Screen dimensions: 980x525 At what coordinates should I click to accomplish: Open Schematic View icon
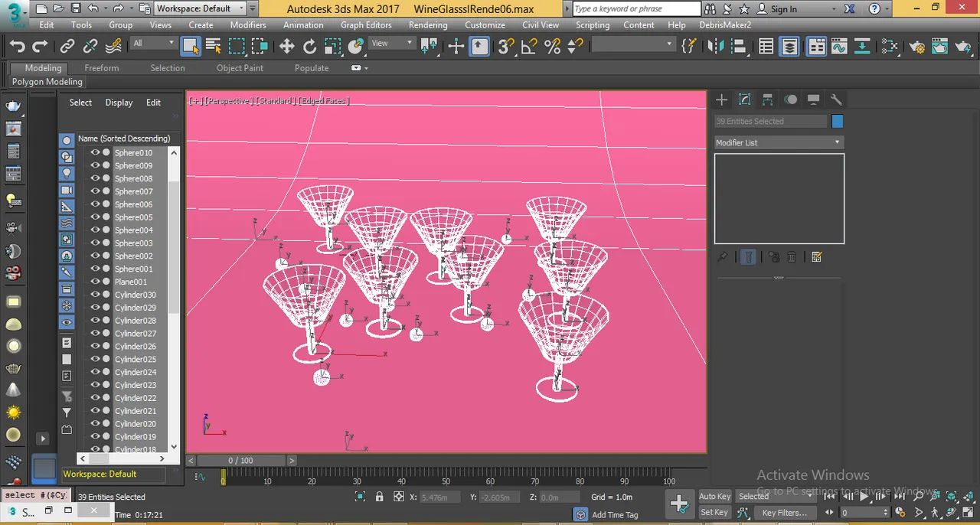[x=862, y=46]
